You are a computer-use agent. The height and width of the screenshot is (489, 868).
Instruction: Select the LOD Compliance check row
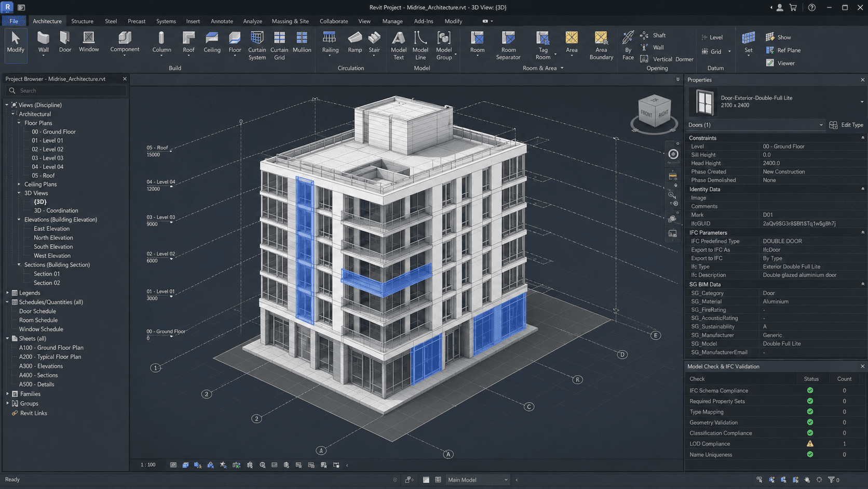point(775,444)
